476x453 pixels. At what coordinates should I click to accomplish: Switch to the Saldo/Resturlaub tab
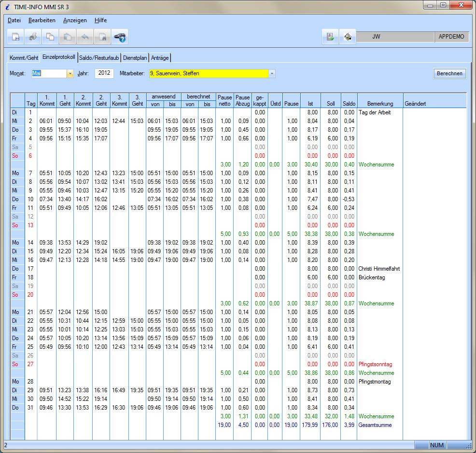pyautogui.click(x=99, y=57)
